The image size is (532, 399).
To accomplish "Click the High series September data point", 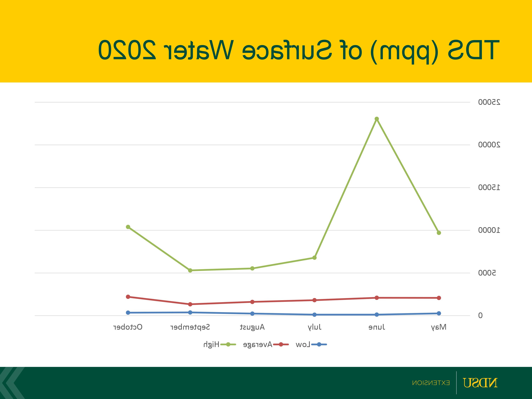I will [190, 270].
